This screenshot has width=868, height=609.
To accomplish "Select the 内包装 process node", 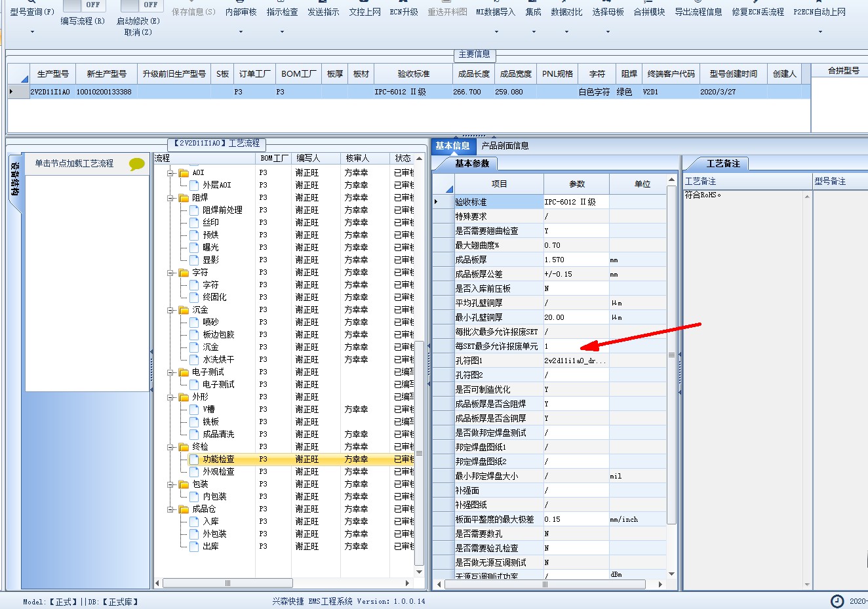I will pyautogui.click(x=214, y=496).
